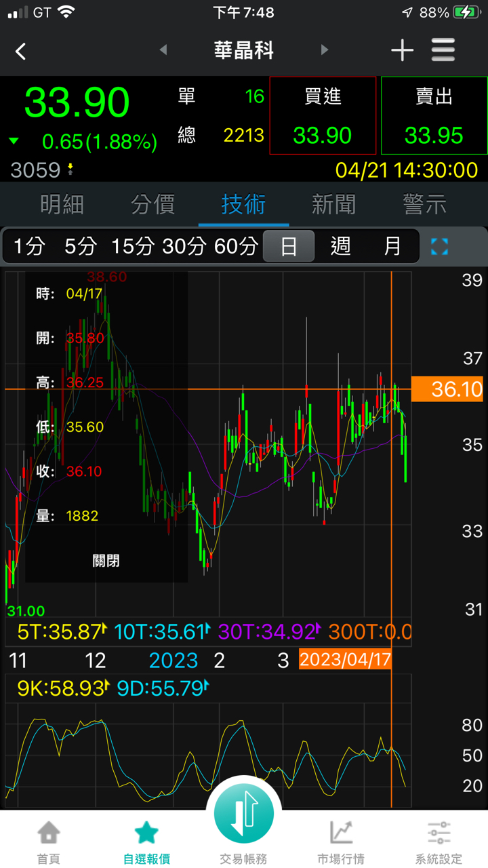This screenshot has width=488, height=868.
Task: Tap the 2023 year label on axis
Action: (174, 660)
